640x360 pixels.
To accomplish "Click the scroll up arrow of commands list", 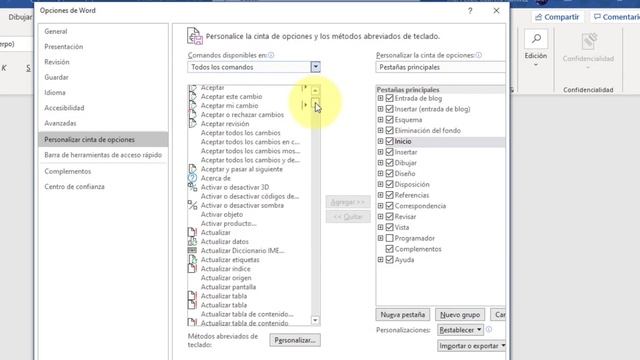I will (x=315, y=90).
